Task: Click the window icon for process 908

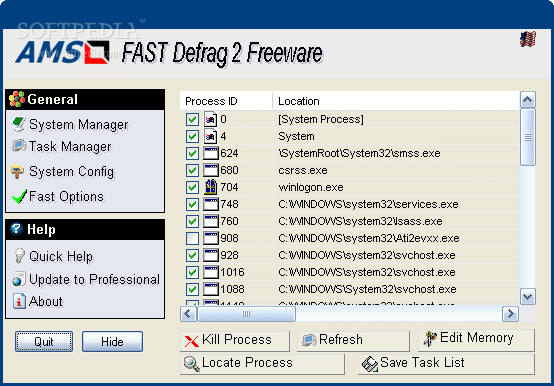Action: coord(211,238)
